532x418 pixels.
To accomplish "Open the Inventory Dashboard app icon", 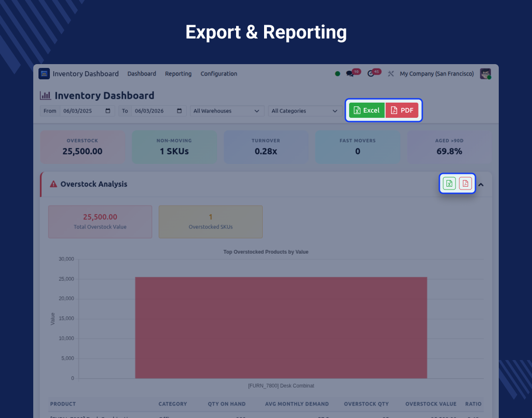I will pyautogui.click(x=44, y=74).
